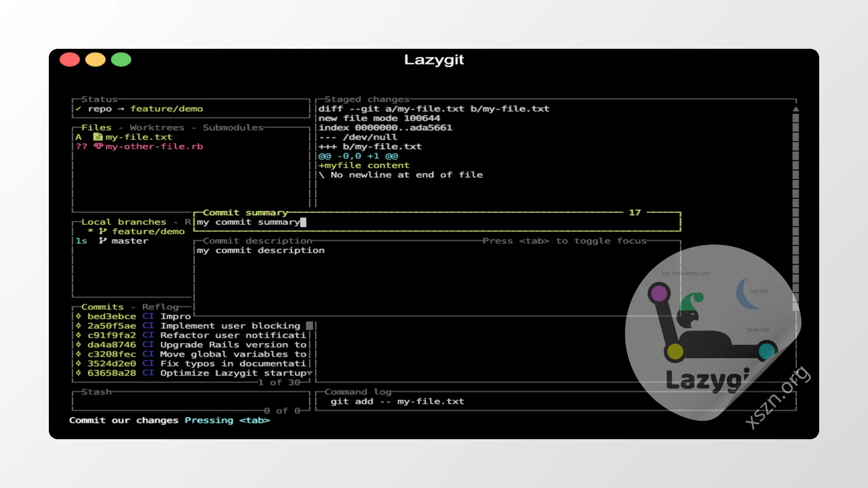Click the ruby gem icon beside my-other-file.rb
Viewport: 868px width, 488px height.
coord(99,146)
